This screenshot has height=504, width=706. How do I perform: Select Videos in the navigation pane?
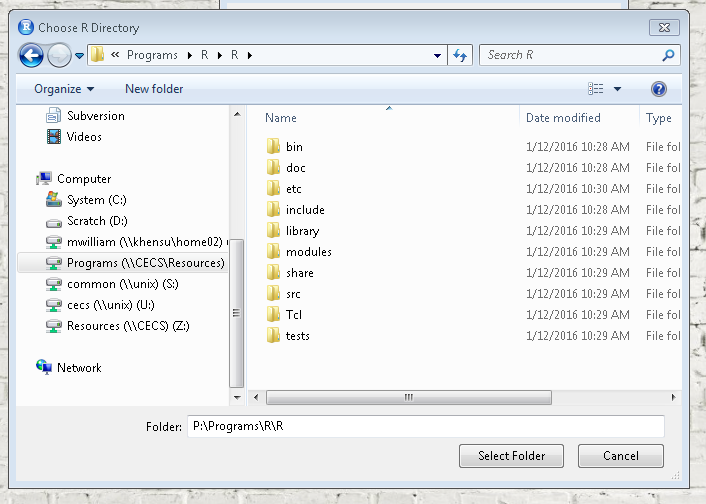tap(84, 136)
